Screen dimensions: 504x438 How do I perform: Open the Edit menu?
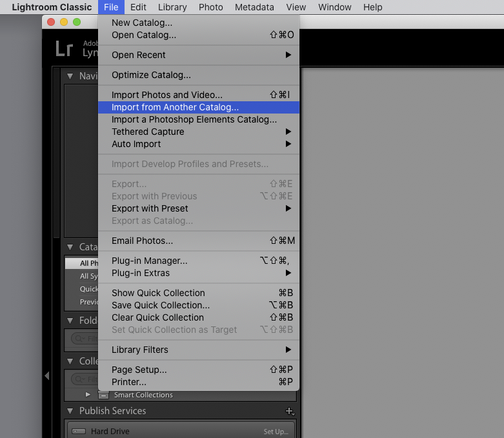[x=138, y=7]
